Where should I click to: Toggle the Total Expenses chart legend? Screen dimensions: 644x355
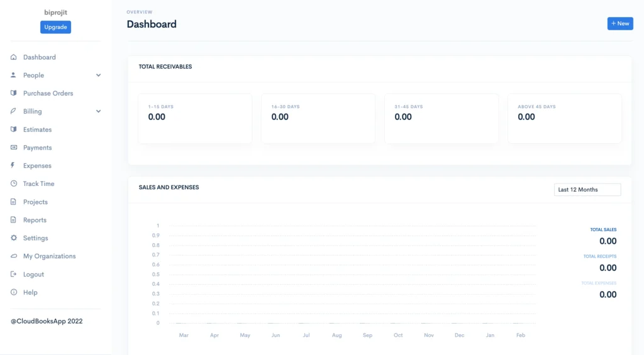599,283
